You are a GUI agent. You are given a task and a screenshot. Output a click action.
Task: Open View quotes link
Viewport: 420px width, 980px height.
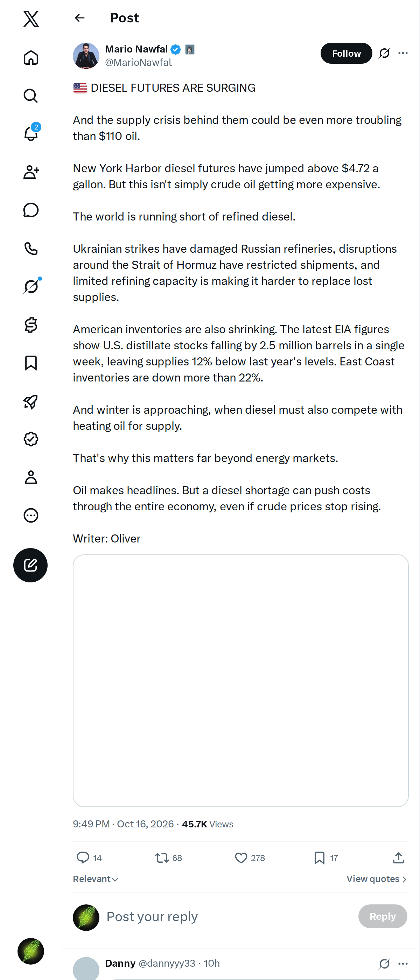[376, 879]
